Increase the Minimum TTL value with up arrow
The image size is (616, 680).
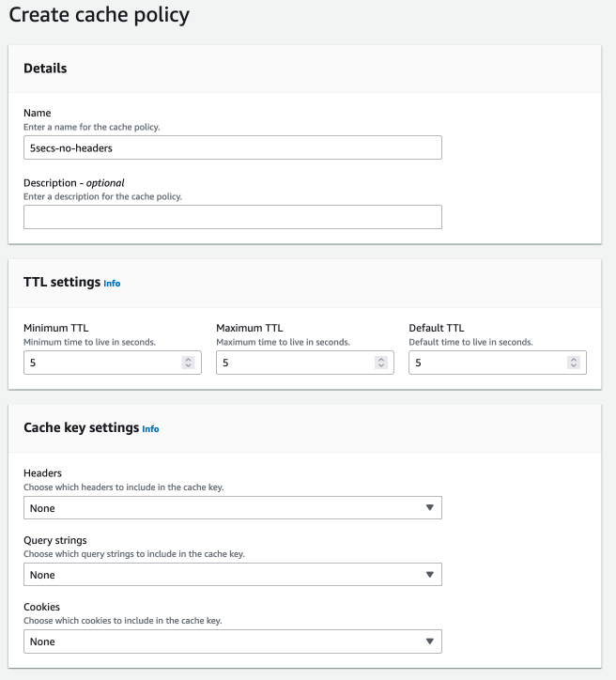188,359
